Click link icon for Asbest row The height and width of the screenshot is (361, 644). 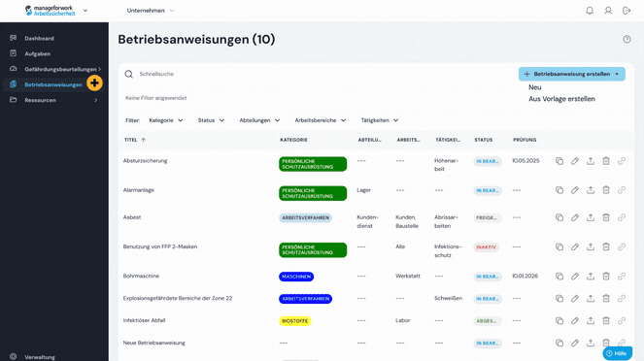[622, 217]
